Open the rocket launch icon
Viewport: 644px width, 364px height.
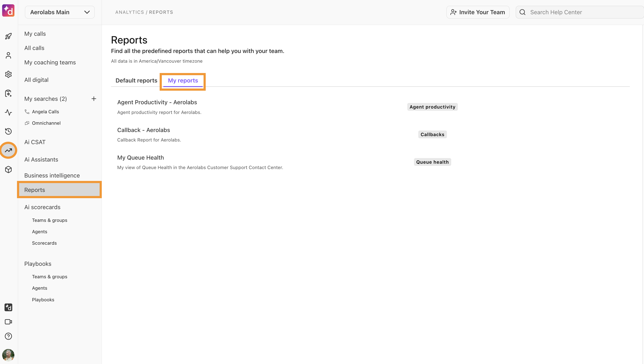[x=8, y=36]
